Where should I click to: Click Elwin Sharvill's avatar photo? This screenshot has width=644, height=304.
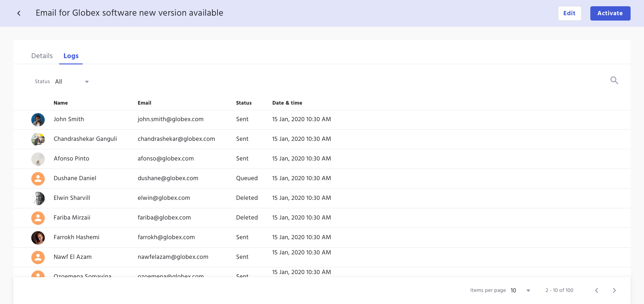(38, 198)
